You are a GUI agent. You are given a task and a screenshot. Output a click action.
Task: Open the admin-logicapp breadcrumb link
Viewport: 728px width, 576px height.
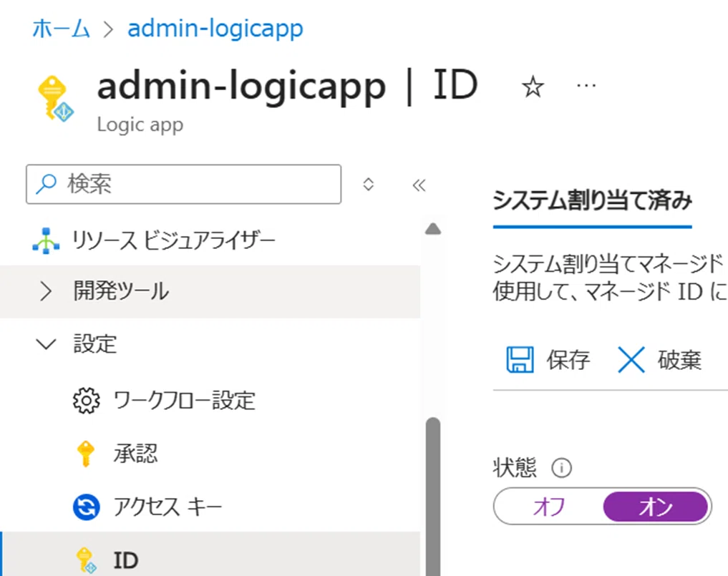(215, 29)
